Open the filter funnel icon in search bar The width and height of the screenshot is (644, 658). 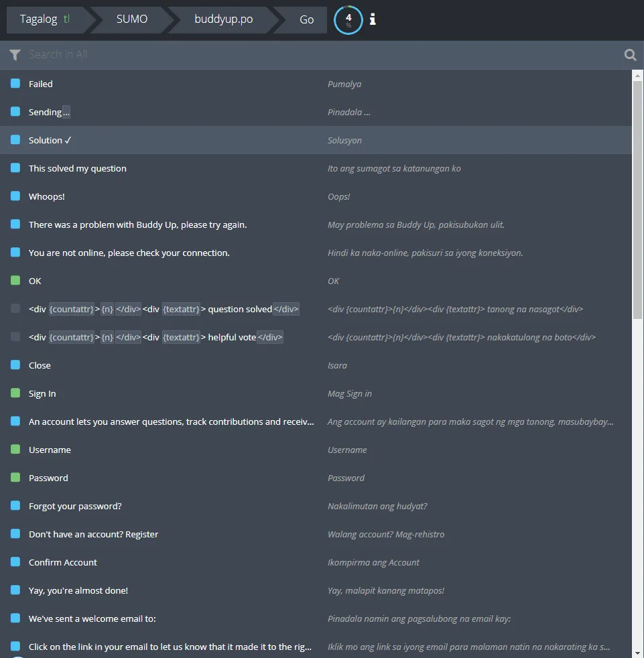[x=15, y=54]
